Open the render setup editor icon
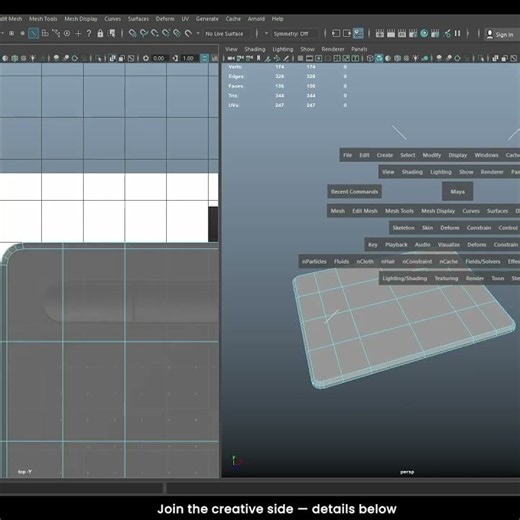 click(x=435, y=33)
